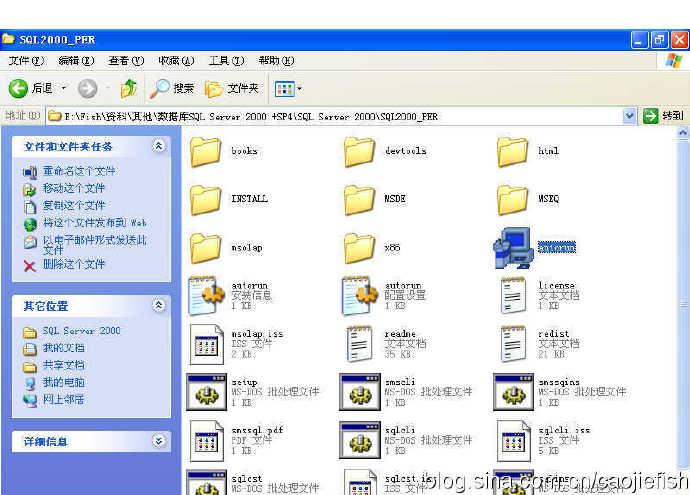Click 移动这个文件 task link
The image size is (690, 495).
coord(74,188)
